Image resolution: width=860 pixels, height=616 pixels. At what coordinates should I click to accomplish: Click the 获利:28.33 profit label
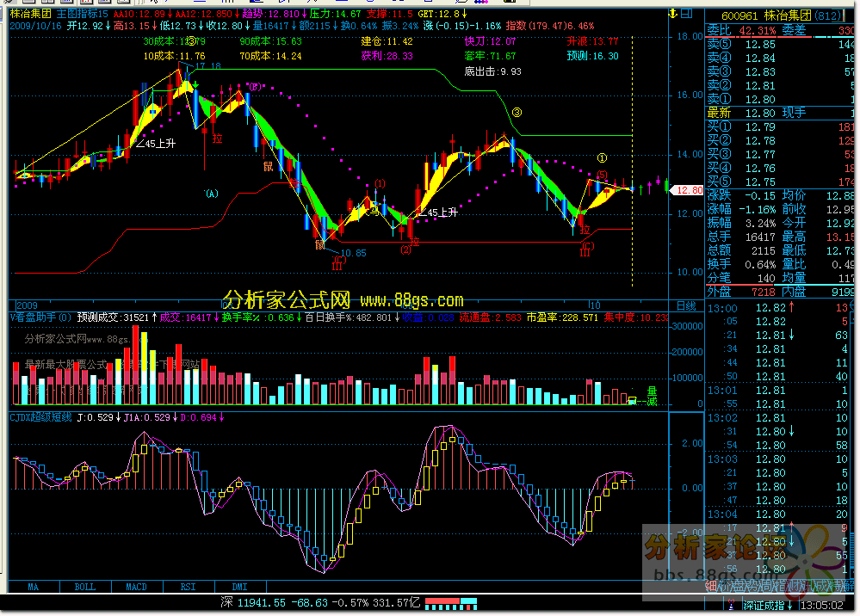[387, 56]
